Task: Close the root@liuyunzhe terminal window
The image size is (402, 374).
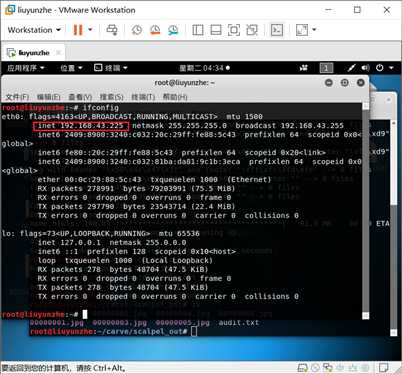Action: 361,82
